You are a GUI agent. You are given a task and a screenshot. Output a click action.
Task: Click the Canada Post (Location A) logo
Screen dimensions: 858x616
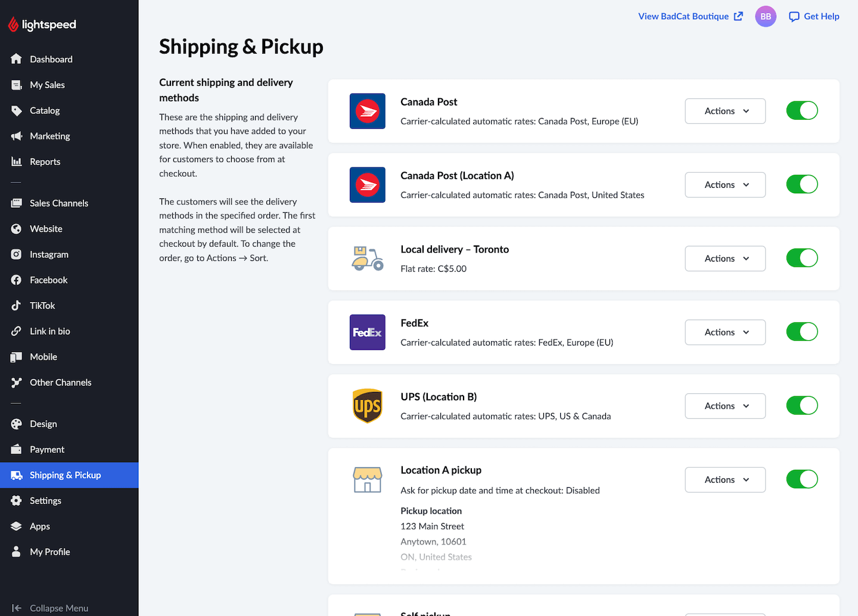coord(368,185)
